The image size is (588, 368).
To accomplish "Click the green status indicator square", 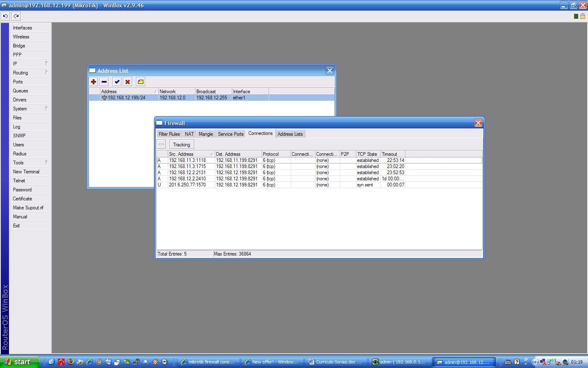I will (x=576, y=16).
